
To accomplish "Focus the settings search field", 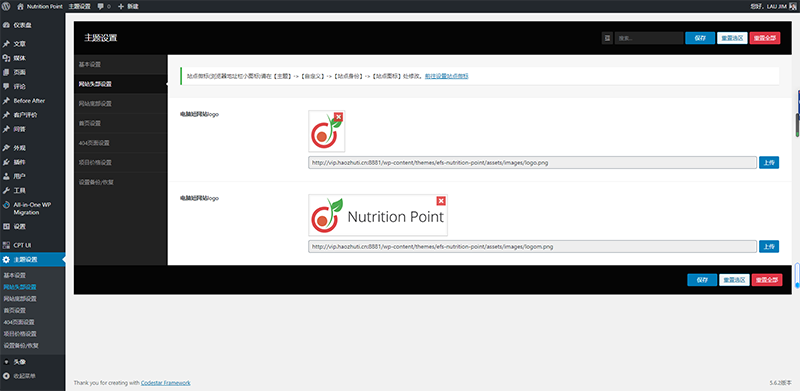I will 649,38.
